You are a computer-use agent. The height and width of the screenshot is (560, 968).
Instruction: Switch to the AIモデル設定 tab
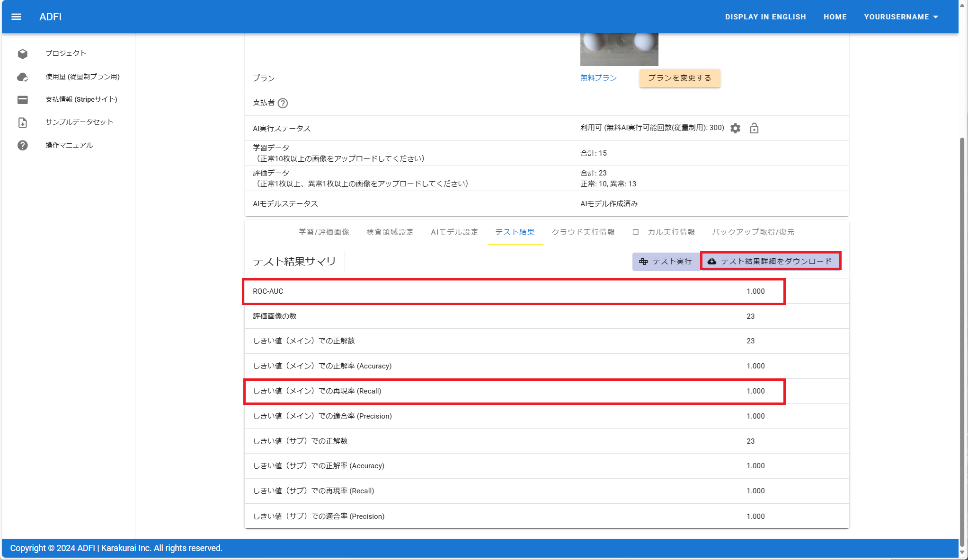point(454,232)
